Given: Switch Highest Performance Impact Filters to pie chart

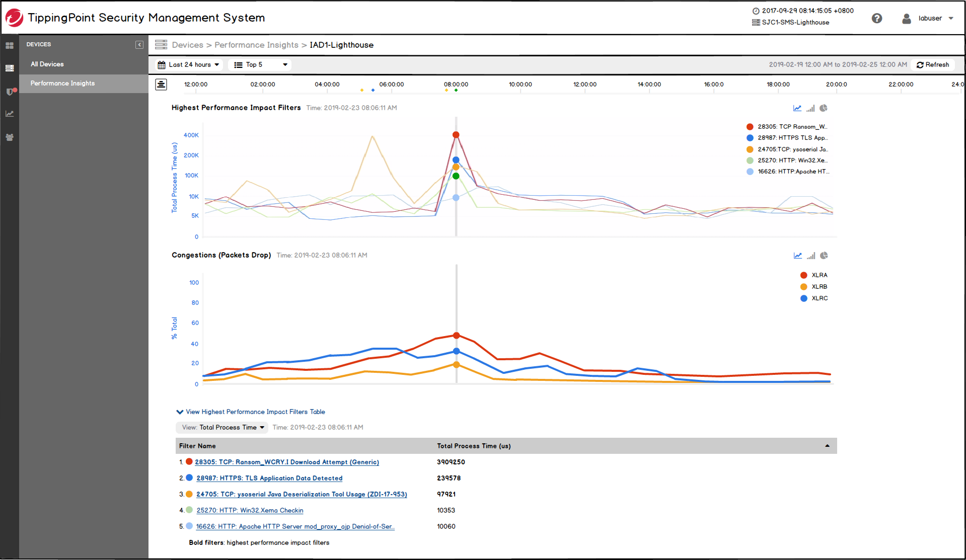Looking at the screenshot, I should [824, 108].
